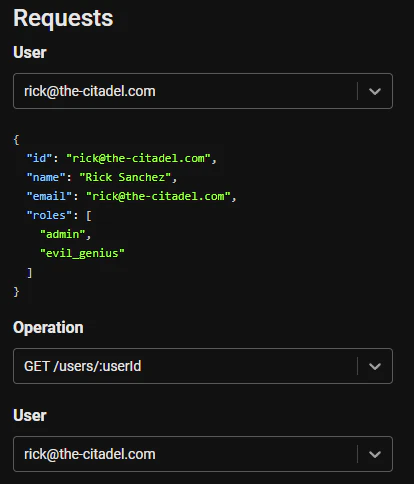Click the Operation section label
414x484 pixels.
[x=48, y=328]
